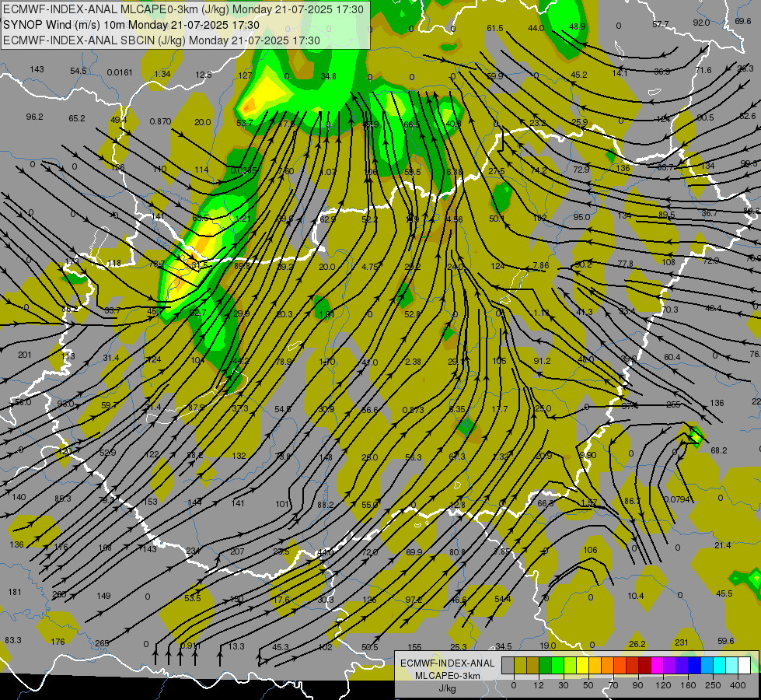The width and height of the screenshot is (761, 700).
Task: Click the map value '59.6'
Action: 725,641
